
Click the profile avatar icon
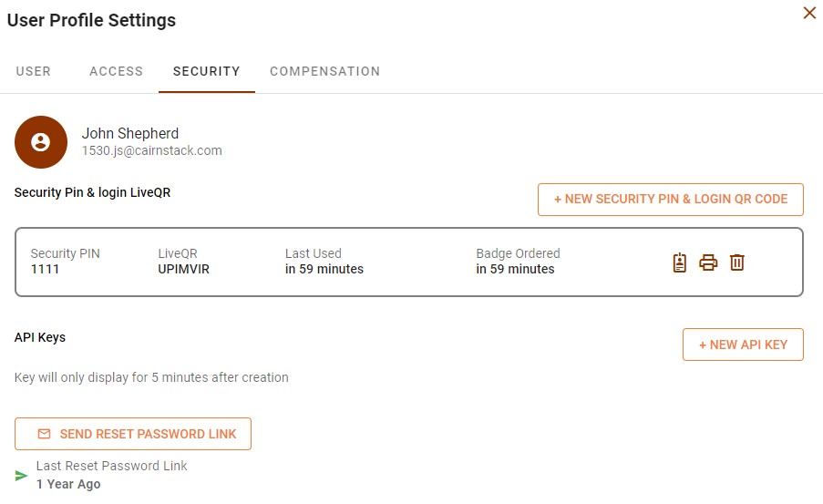click(x=41, y=142)
